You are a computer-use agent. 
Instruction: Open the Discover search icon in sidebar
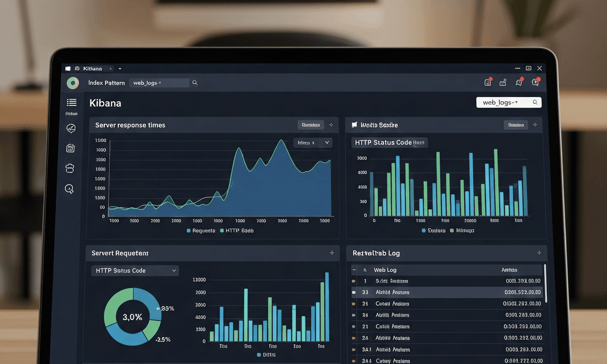(71, 189)
